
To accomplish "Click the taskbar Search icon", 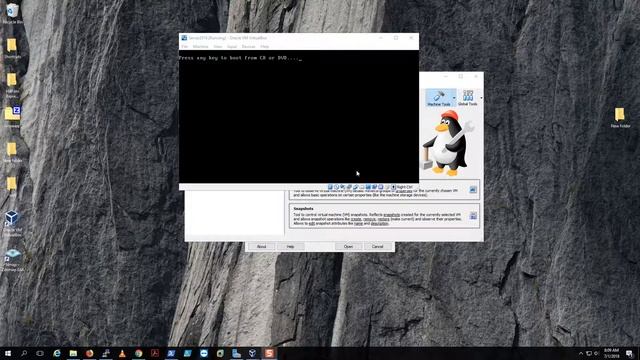I will coord(24,353).
